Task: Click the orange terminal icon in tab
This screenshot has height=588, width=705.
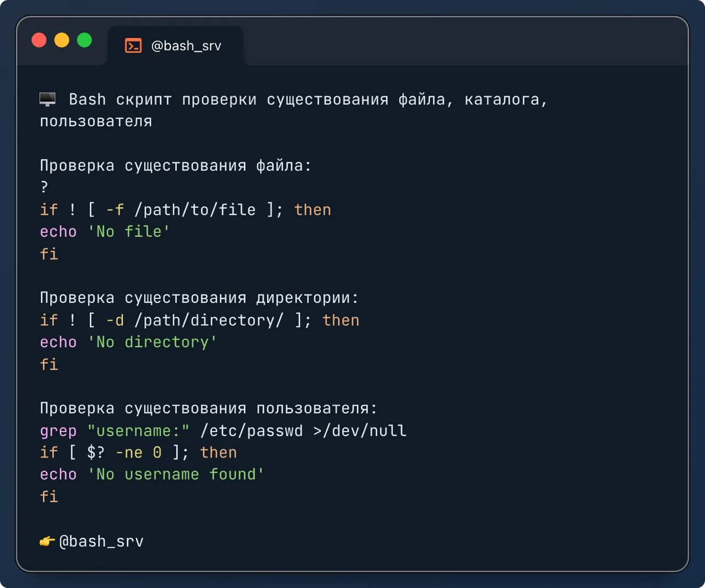Action: (133, 46)
